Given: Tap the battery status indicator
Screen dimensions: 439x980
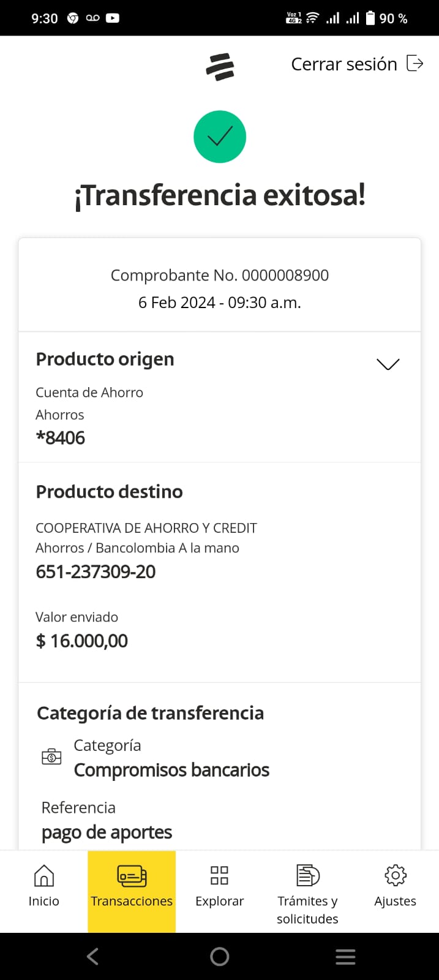Looking at the screenshot, I should point(370,18).
